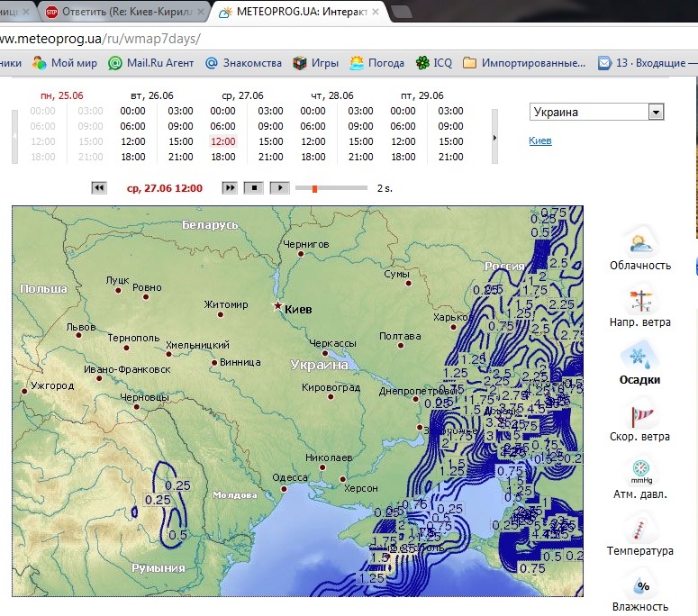Open the Погода bookmark in bookmarks bar
This screenshot has width=698, height=616.
point(376,63)
